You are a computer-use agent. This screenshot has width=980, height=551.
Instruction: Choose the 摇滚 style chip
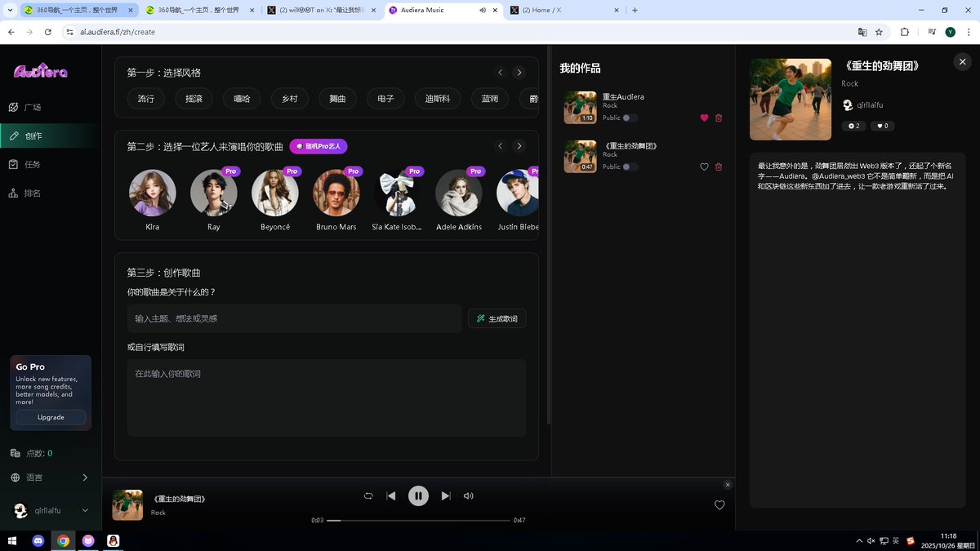click(x=194, y=99)
